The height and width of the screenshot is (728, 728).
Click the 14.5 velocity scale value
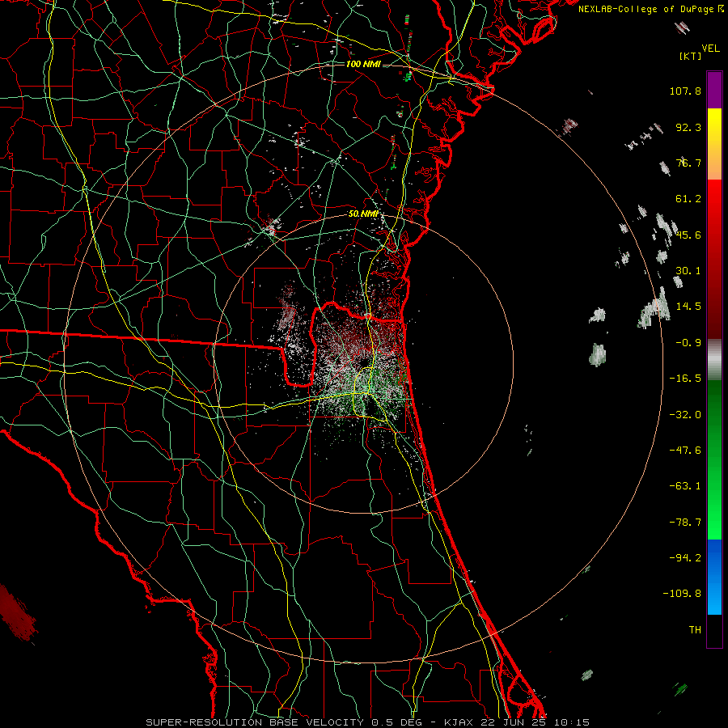pyautogui.click(x=688, y=307)
